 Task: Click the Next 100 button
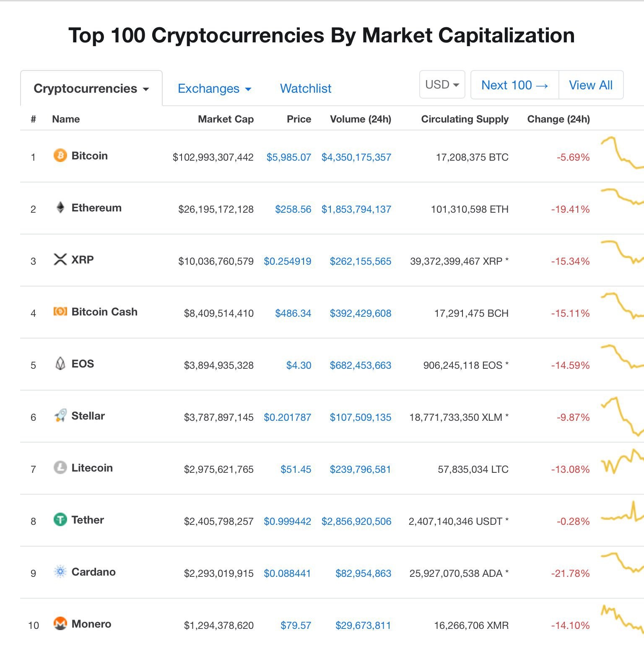coord(514,85)
